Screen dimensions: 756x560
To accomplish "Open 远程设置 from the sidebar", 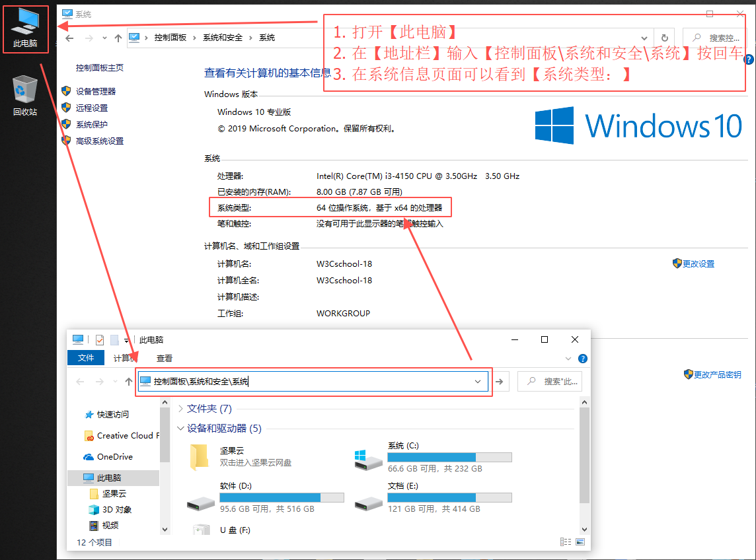I will 92,108.
